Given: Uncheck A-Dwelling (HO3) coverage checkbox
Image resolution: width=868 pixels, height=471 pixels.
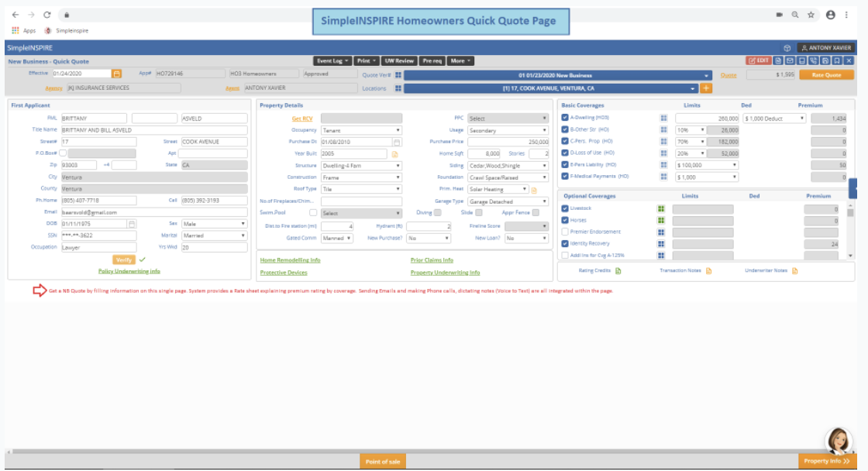Looking at the screenshot, I should pos(565,118).
